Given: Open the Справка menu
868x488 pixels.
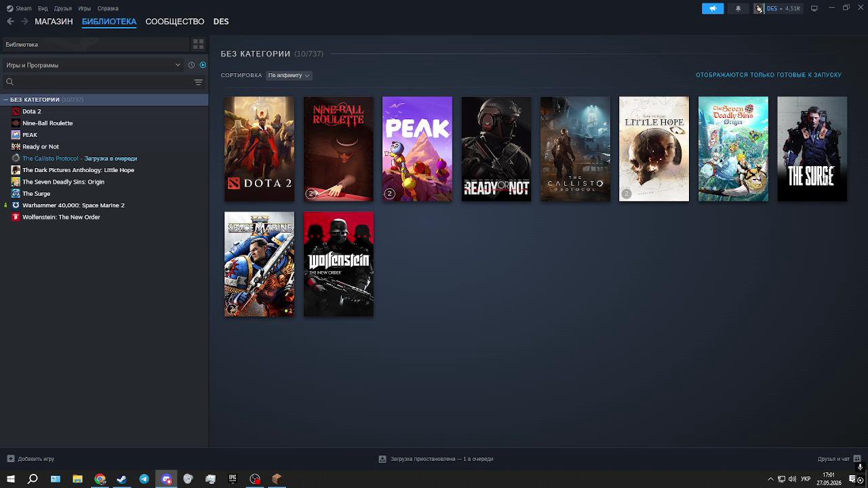Looking at the screenshot, I should 108,8.
